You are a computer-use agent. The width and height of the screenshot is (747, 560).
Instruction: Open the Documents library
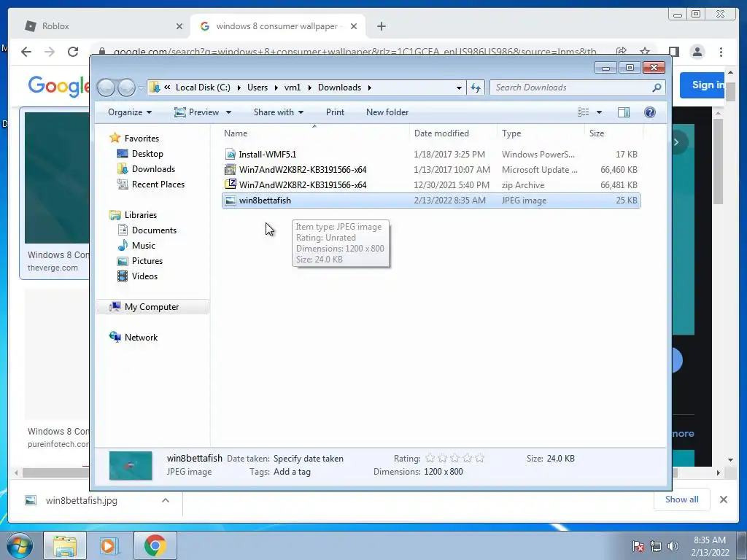pos(154,230)
